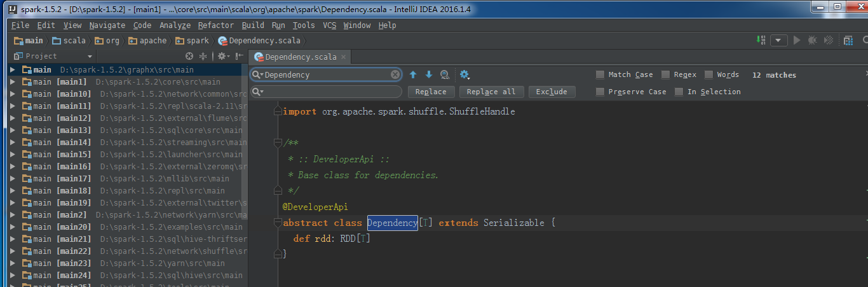Expand main [main15] launcher module node

[x=12, y=154]
